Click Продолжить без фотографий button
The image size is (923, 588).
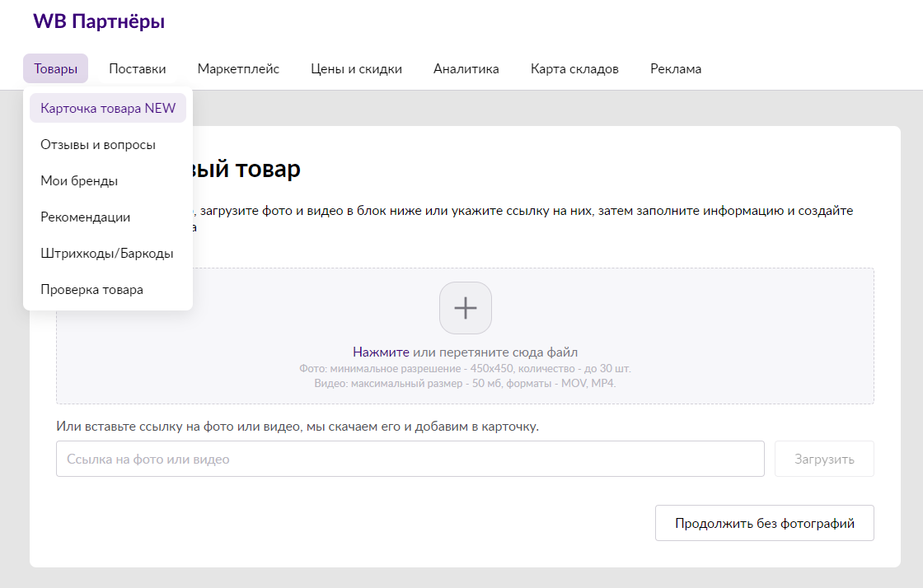765,523
